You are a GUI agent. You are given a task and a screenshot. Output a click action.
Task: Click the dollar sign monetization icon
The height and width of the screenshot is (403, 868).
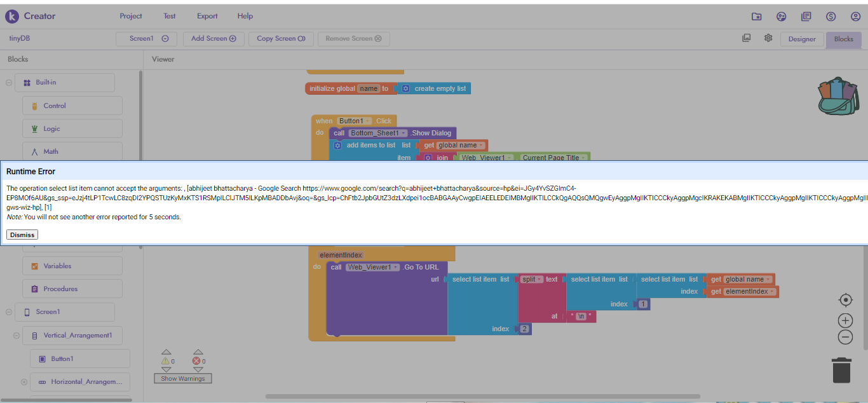tap(831, 17)
